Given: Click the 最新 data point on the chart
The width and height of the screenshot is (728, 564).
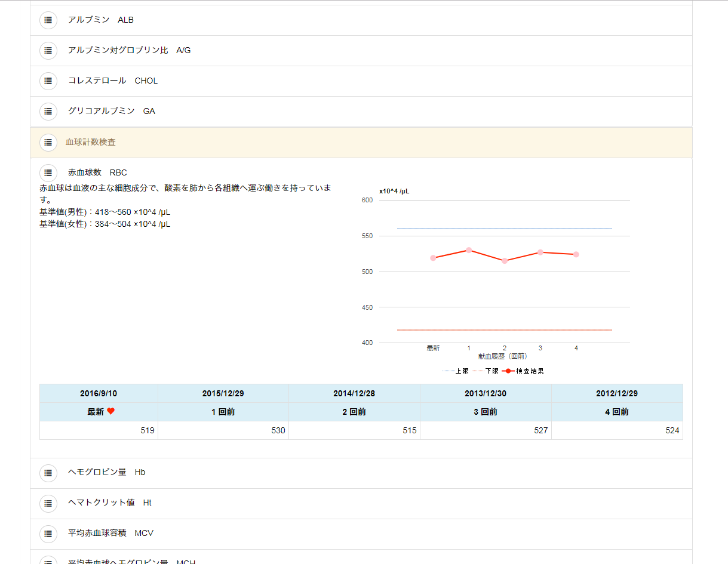Looking at the screenshot, I should (433, 258).
